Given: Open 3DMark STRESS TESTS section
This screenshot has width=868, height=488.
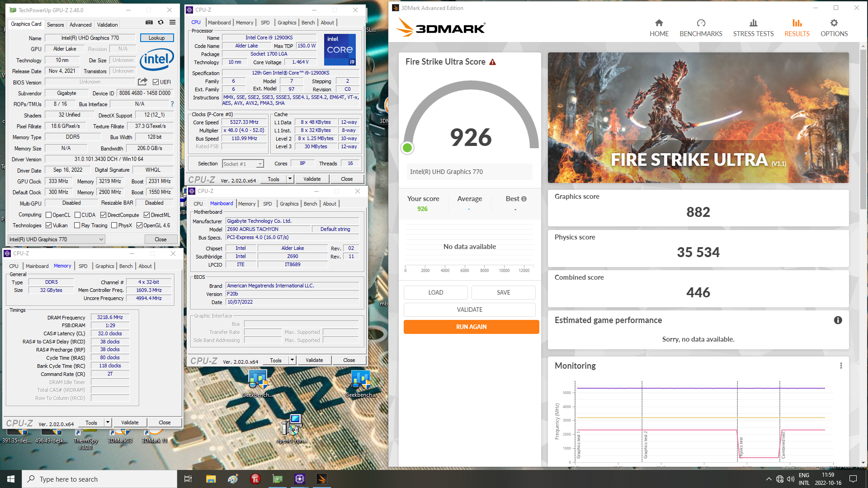Looking at the screenshot, I should tap(753, 28).
